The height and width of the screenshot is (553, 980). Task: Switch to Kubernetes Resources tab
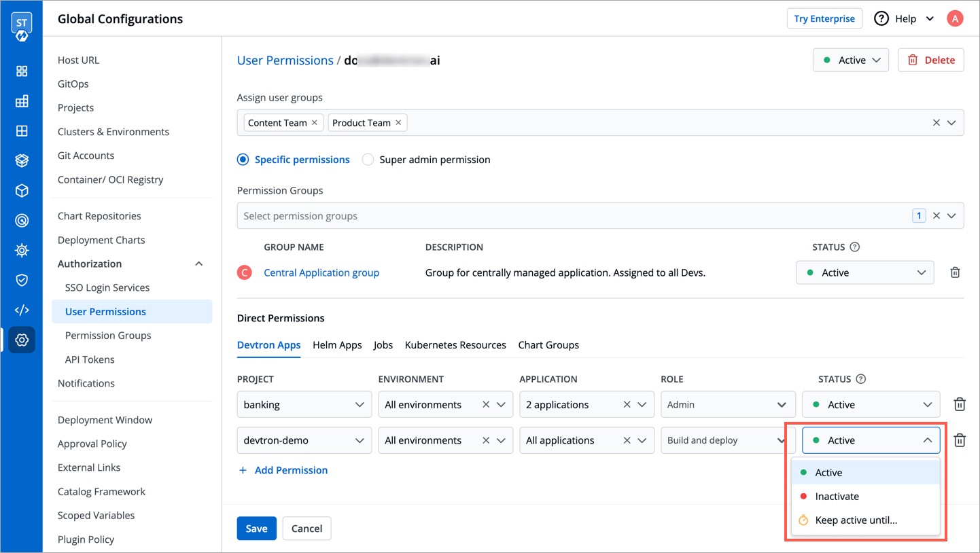(x=455, y=345)
